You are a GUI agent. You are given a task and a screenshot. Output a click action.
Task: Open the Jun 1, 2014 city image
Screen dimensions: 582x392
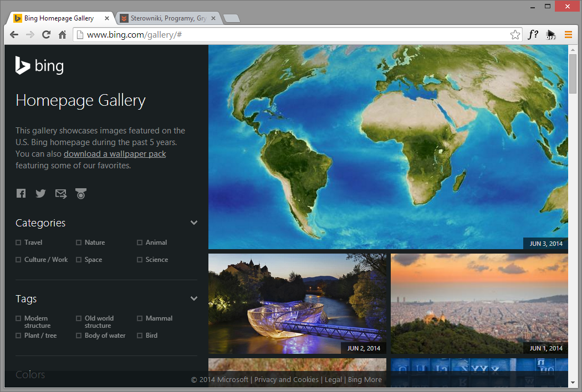pos(479,303)
